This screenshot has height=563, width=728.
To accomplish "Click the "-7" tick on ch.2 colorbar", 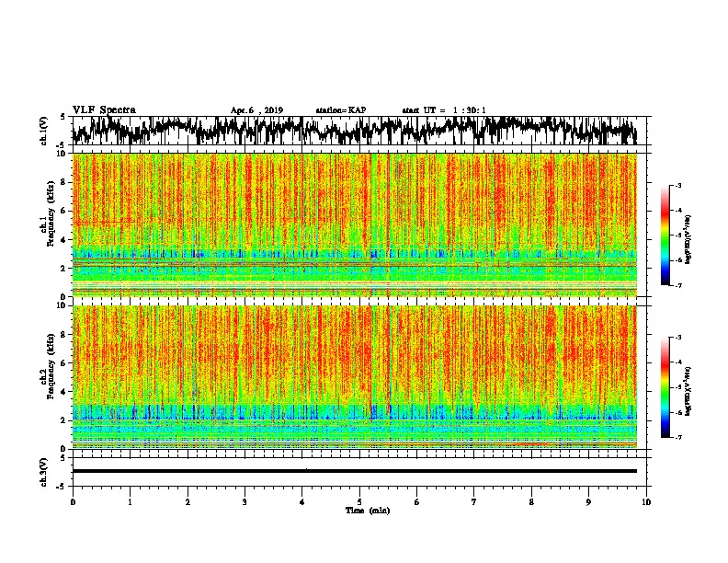I will 677,437.
